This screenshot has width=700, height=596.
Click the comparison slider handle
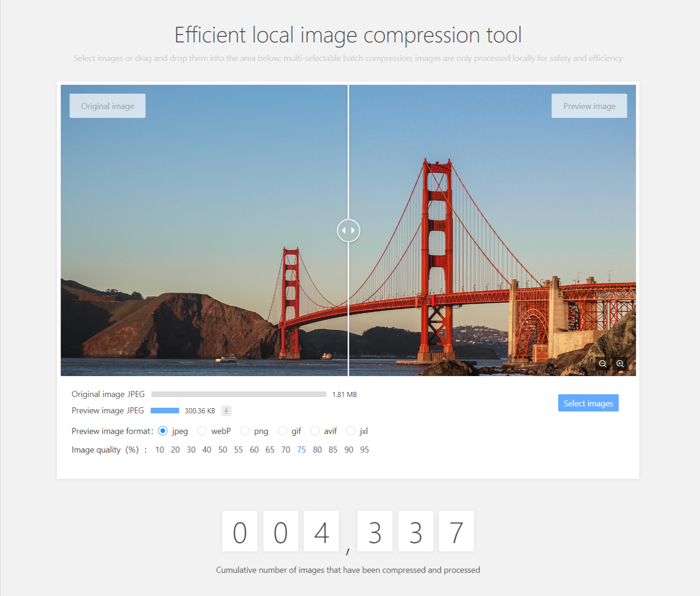pyautogui.click(x=348, y=231)
